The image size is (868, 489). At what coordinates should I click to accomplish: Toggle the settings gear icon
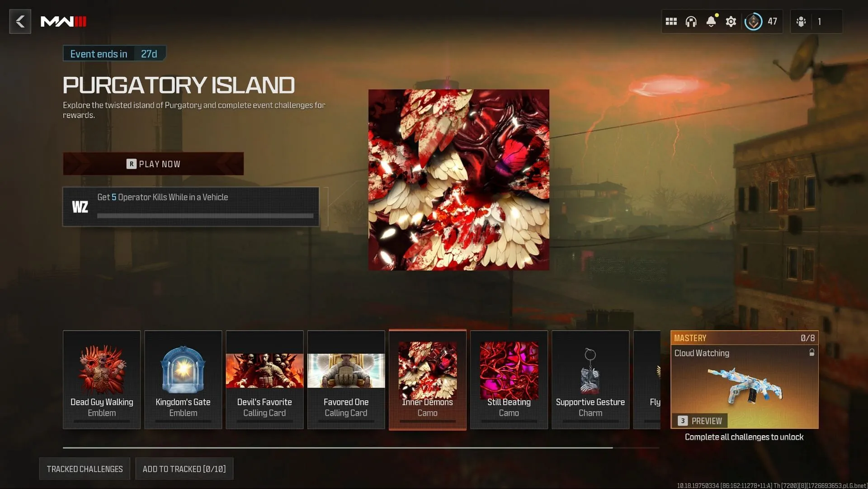coord(730,21)
